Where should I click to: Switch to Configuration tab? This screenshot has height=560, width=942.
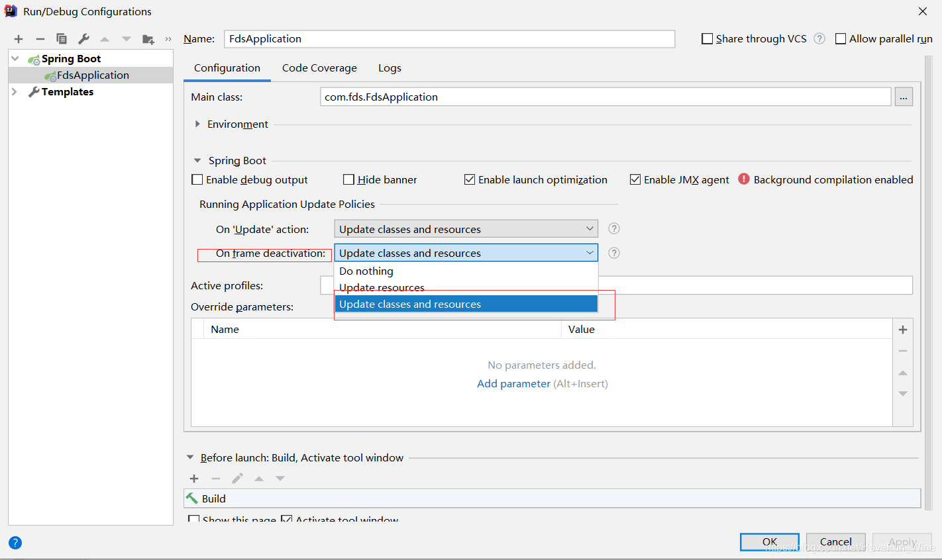coord(227,68)
